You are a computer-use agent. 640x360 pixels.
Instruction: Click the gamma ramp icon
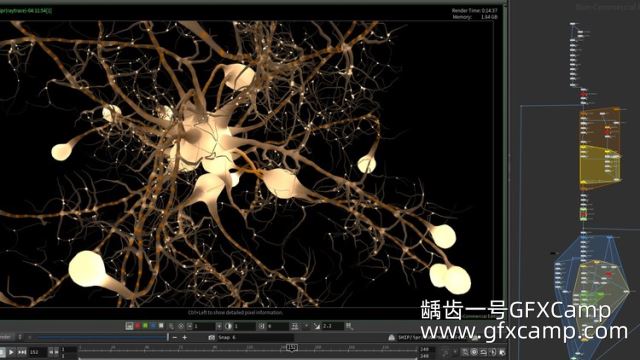pyautogui.click(x=317, y=326)
